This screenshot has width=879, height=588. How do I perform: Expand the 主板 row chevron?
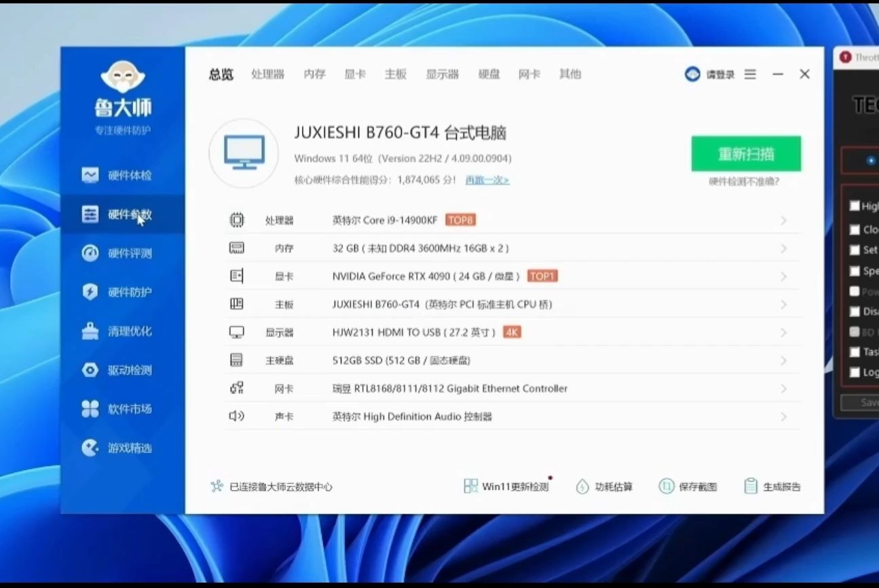coord(783,305)
